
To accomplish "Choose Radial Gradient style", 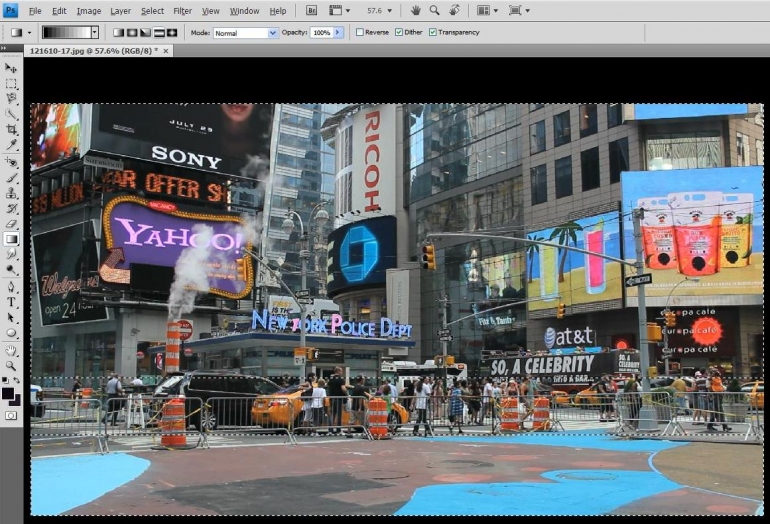I will point(132,32).
